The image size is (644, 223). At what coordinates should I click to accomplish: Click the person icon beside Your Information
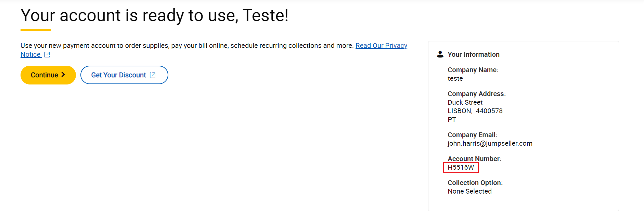point(440,54)
